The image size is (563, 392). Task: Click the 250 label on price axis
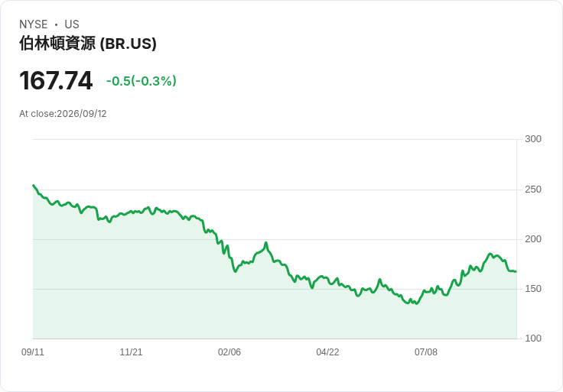533,190
